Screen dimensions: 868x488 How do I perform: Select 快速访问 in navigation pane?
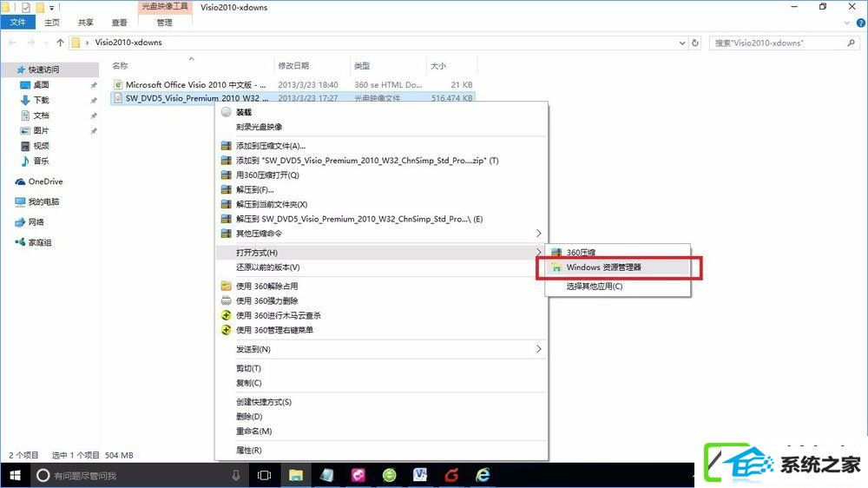tap(43, 69)
